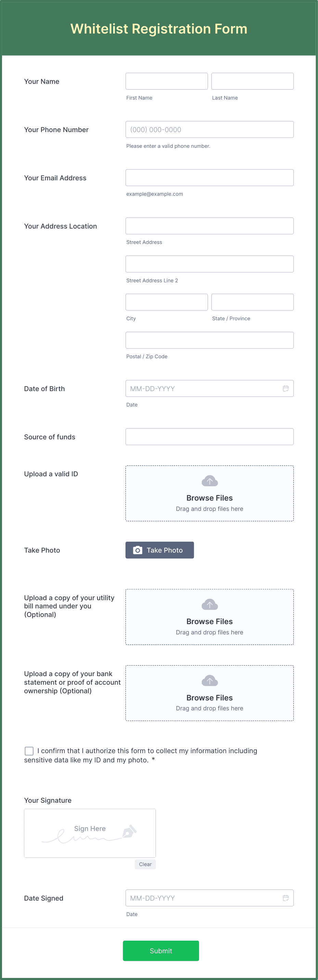This screenshot has width=318, height=980.
Task: Click the pen icon in signature box
Action: [x=129, y=831]
